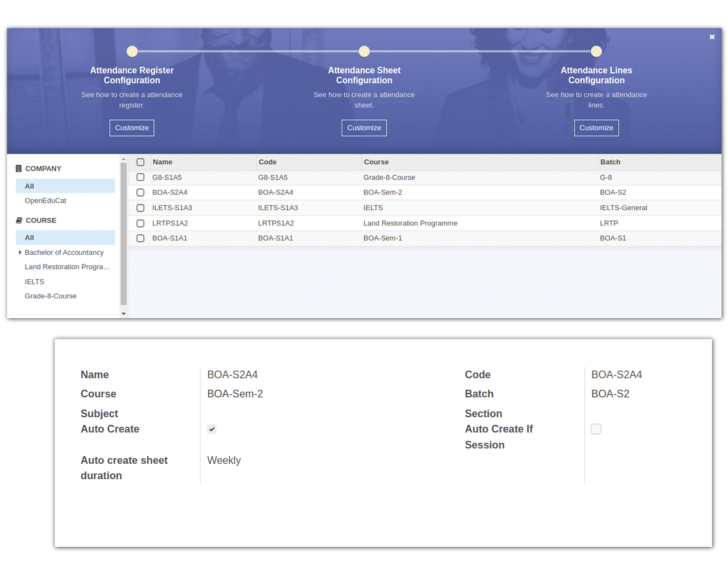This screenshot has height=575, width=728.
Task: Click the COURSE book icon
Action: (x=19, y=220)
